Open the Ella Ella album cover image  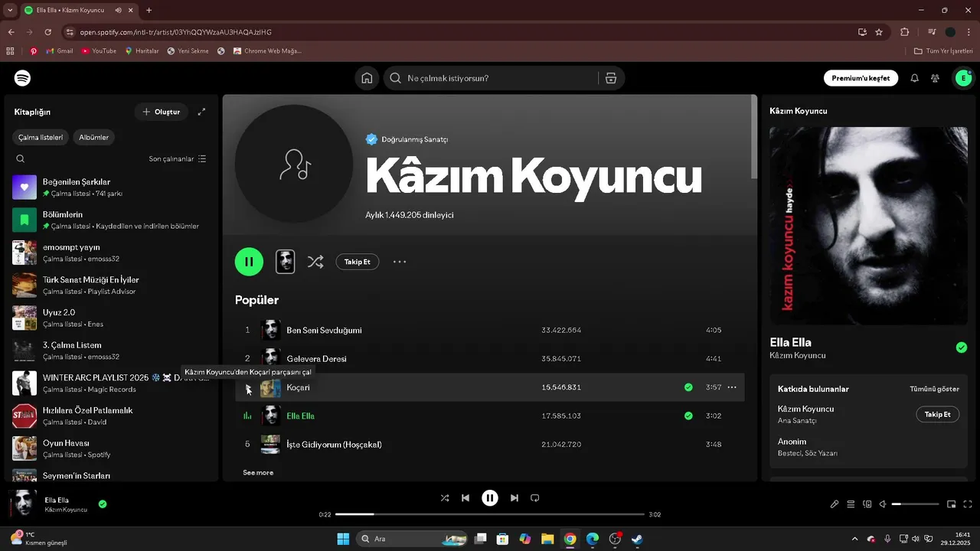click(x=868, y=226)
